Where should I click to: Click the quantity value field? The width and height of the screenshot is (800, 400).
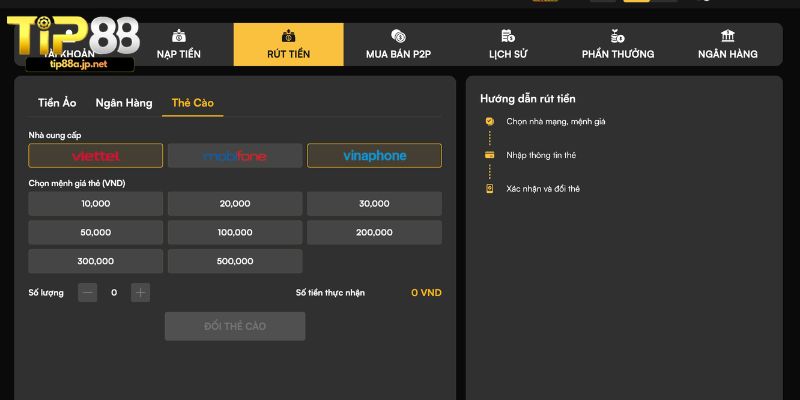[x=114, y=292]
